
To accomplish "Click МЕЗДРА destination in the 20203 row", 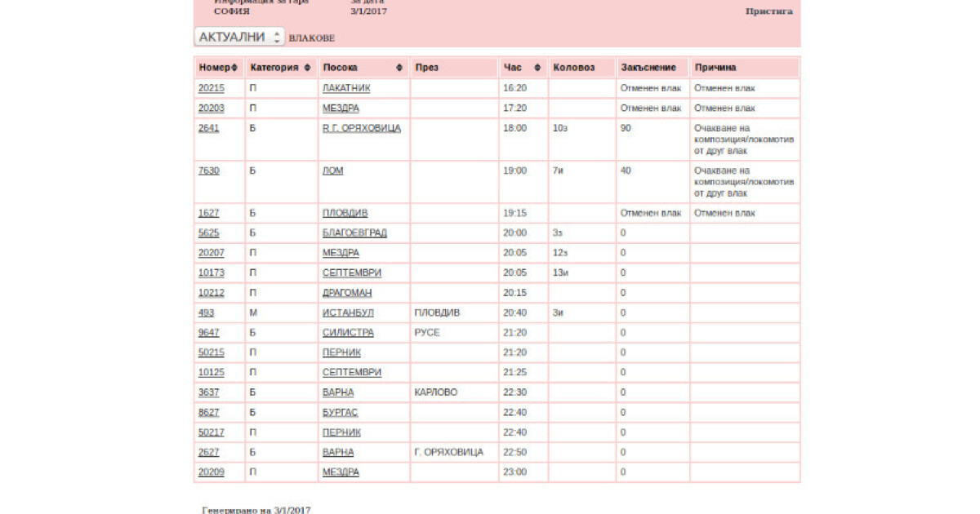I will coord(341,108).
